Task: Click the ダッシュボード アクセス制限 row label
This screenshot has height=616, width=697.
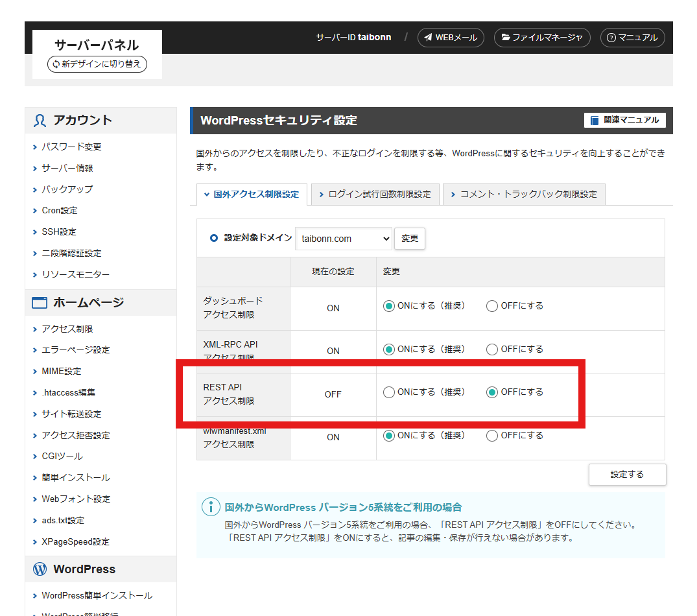Action: tap(233, 308)
